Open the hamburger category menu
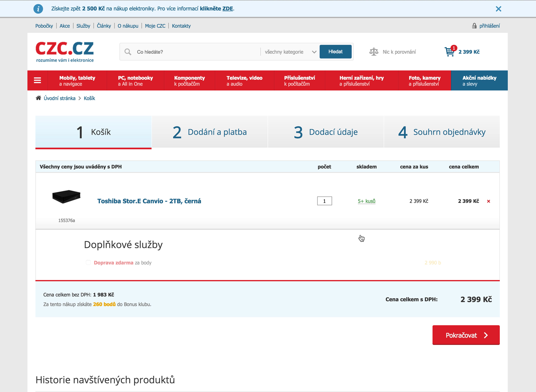Screen dimensions: 536x392 pos(38,80)
